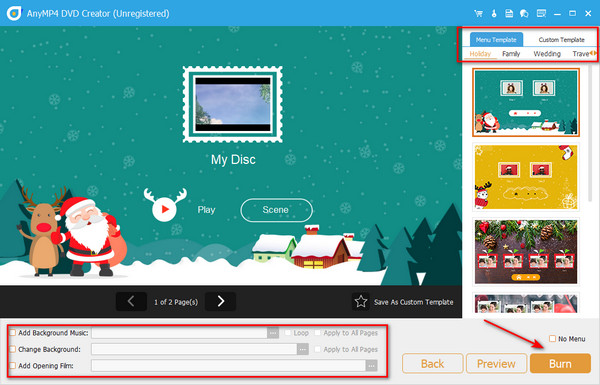Browse for a background music file

pos(273,333)
